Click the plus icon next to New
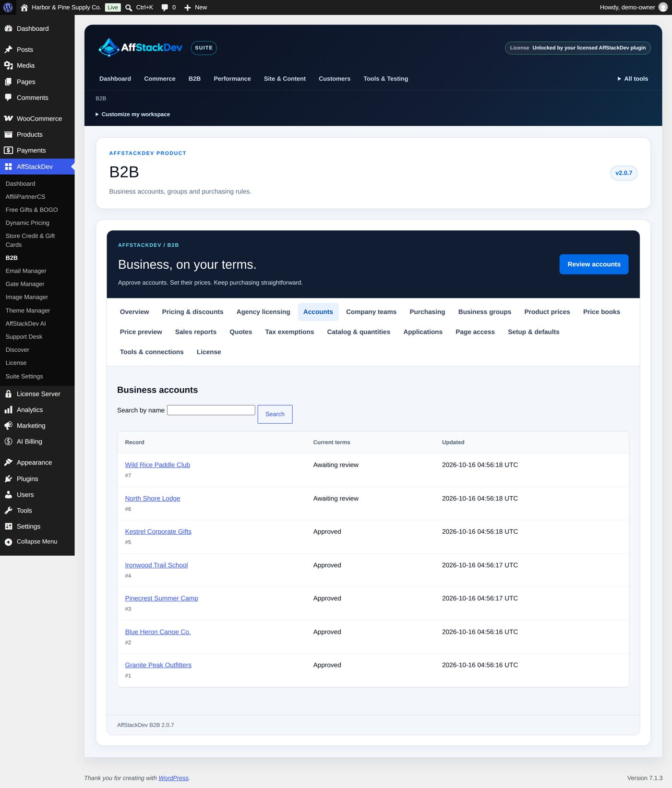Viewport: 672px width, 788px height. (x=188, y=8)
